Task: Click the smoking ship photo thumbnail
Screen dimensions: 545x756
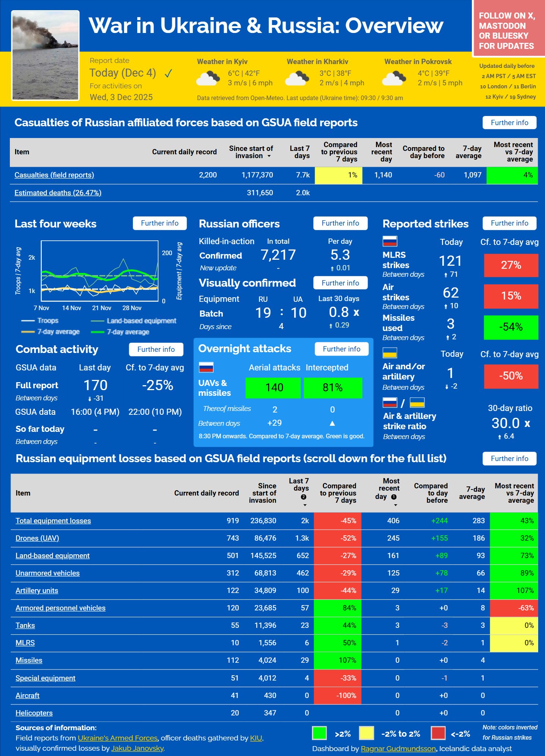Action: click(45, 55)
